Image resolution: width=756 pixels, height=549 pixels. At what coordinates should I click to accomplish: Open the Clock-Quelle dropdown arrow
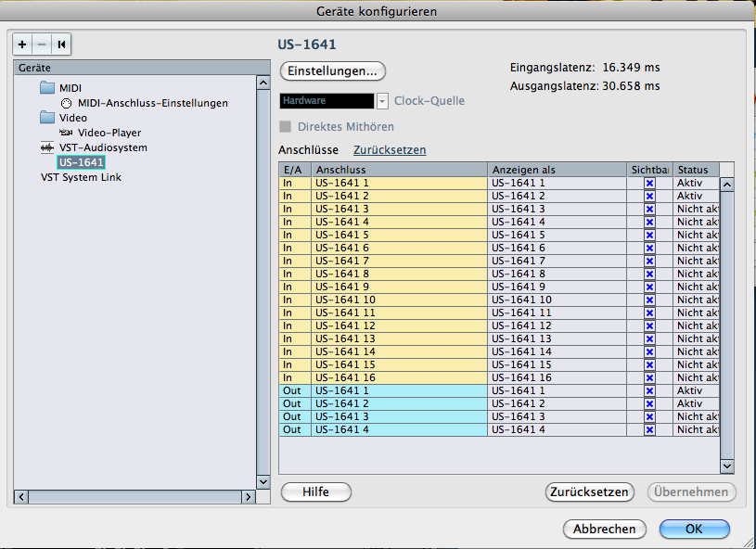[382, 101]
